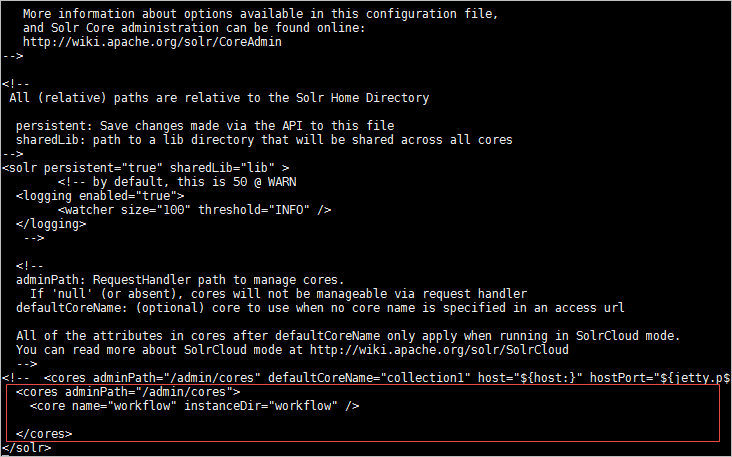Click the uncommented cores adminPath="/admin/cores" line
This screenshot has height=457, width=732.
click(x=128, y=392)
